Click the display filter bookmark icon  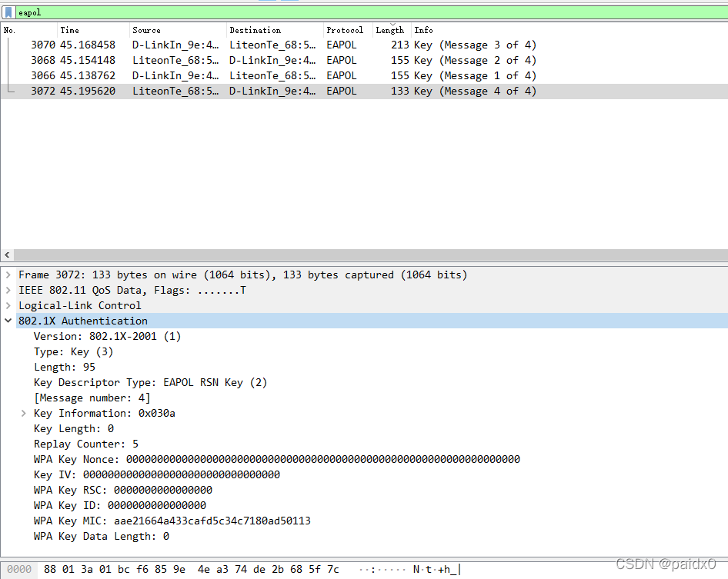coord(8,12)
